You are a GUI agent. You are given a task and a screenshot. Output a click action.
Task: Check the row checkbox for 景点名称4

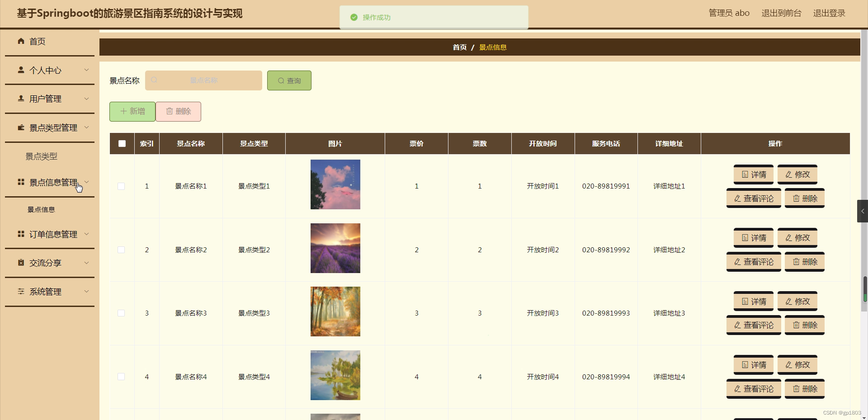coord(121,376)
